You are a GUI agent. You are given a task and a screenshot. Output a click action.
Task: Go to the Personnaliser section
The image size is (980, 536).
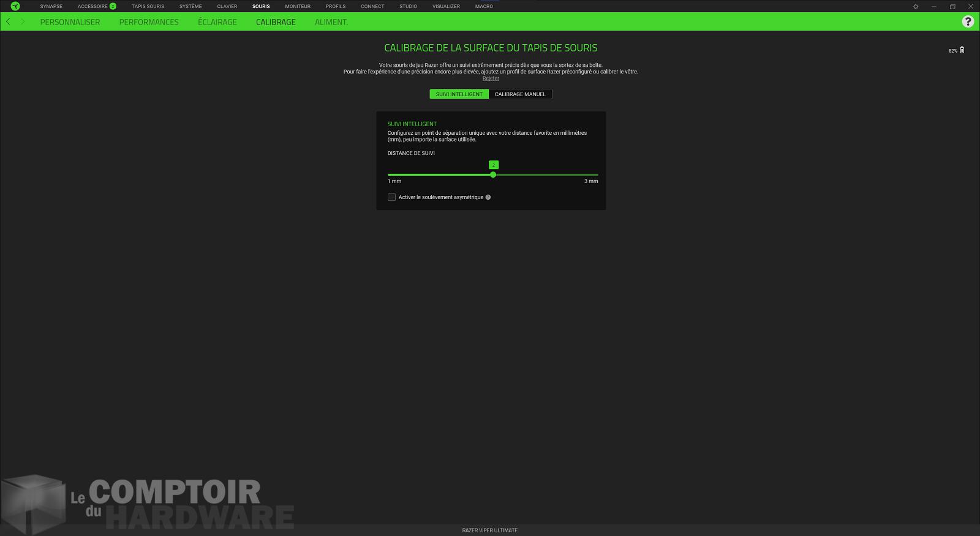click(x=70, y=22)
